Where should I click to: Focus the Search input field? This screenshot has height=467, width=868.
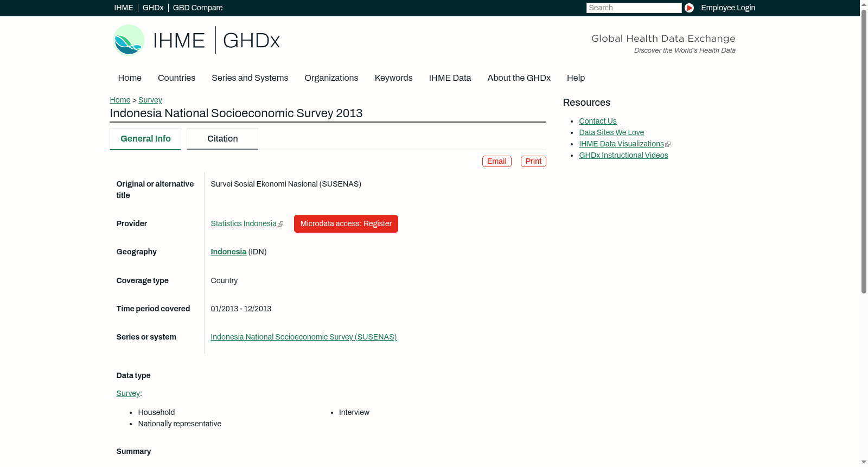coord(634,8)
